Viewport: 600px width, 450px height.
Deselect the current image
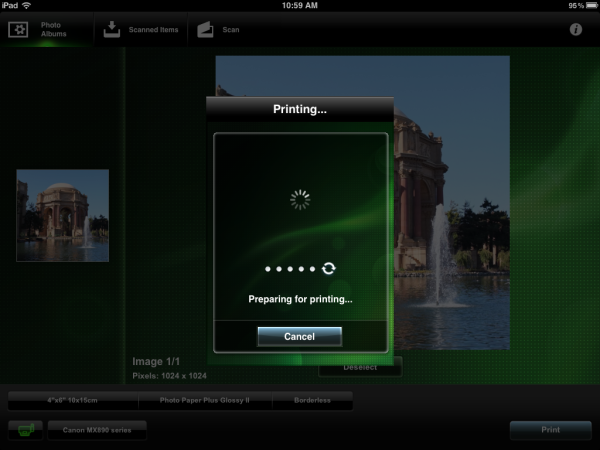tap(360, 368)
